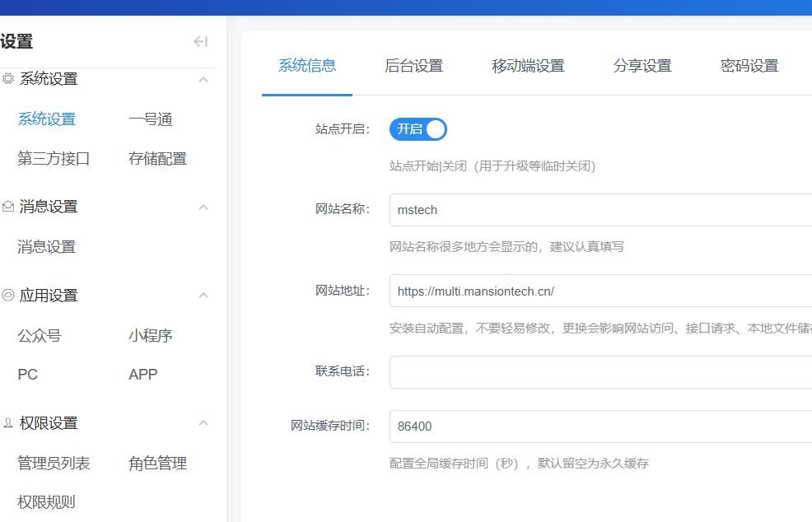
Task: Open the 权限规则 menu item
Action: click(47, 501)
